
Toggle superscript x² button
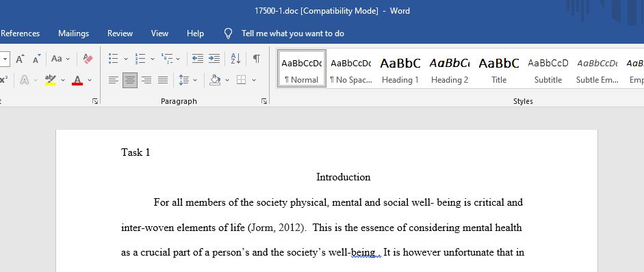coord(4,80)
